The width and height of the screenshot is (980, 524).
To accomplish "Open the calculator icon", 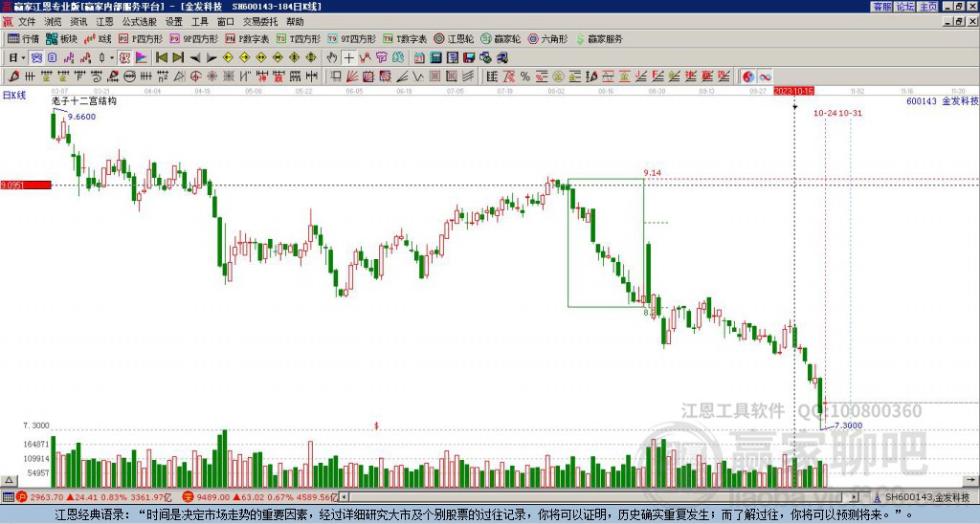I will pos(435,58).
